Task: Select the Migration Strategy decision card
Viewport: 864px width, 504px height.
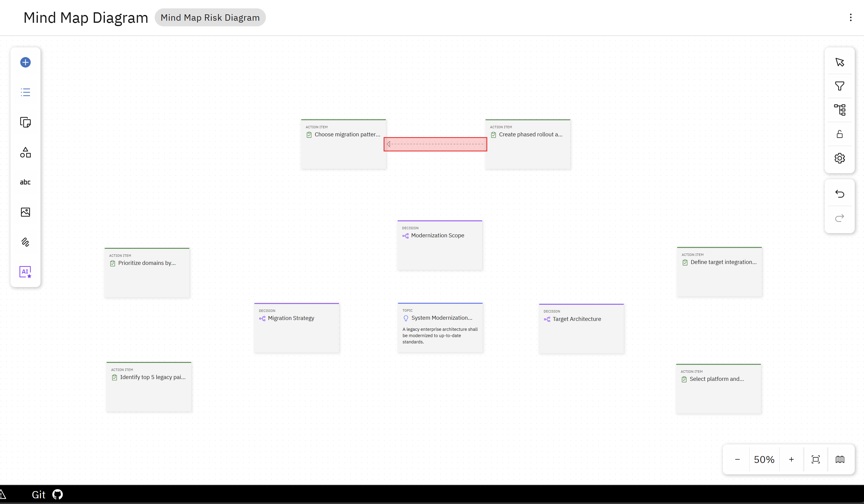Action: pyautogui.click(x=296, y=328)
